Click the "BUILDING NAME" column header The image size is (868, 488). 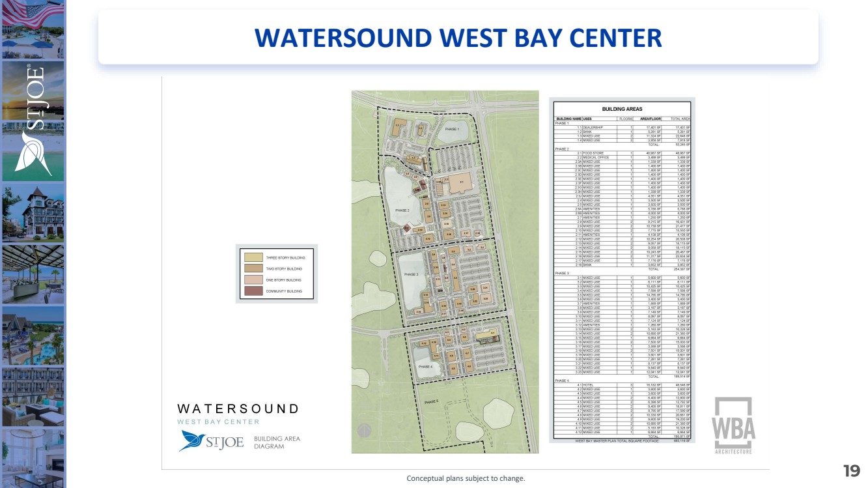568,119
